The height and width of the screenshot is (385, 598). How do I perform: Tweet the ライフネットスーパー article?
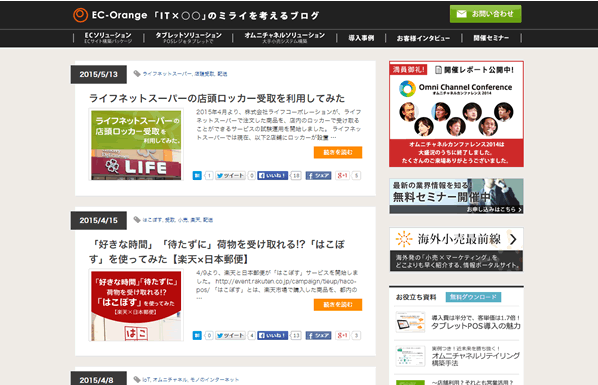click(230, 176)
